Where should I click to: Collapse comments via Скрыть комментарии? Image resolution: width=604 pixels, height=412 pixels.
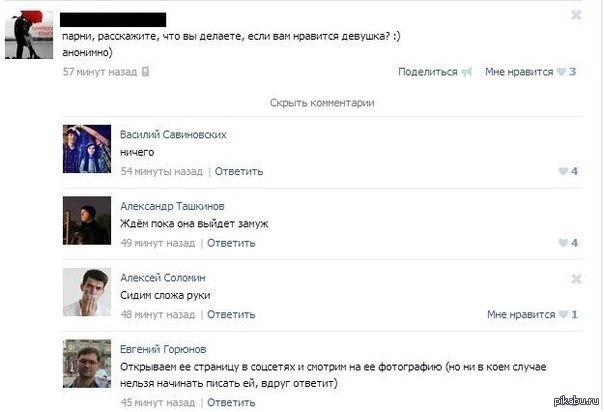(x=322, y=103)
